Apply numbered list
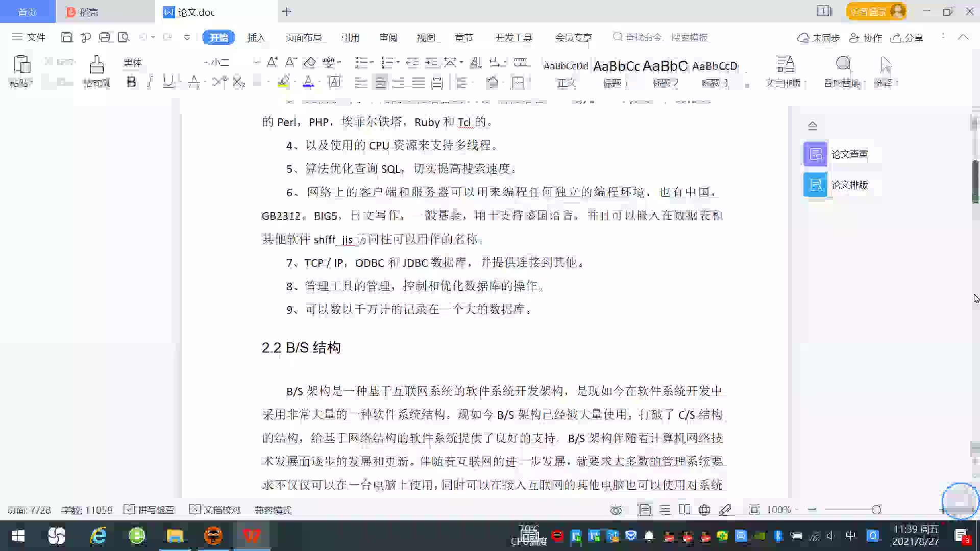The width and height of the screenshot is (980, 551). (387, 63)
